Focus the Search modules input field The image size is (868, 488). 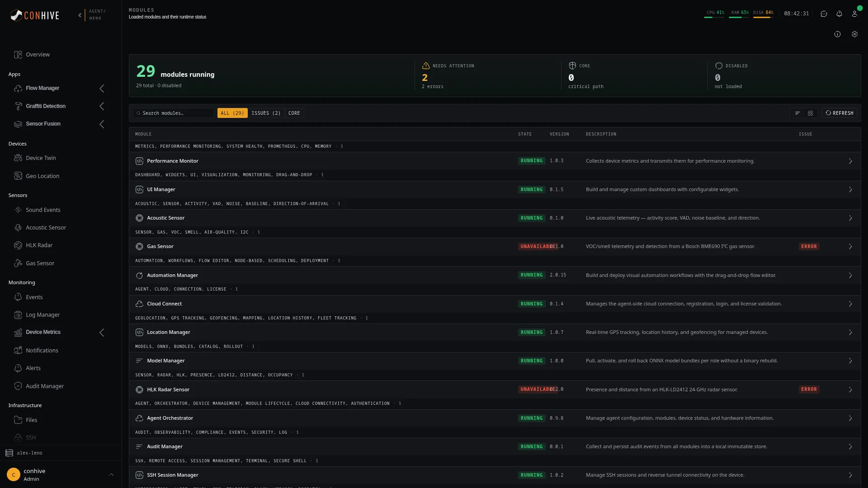tap(174, 113)
